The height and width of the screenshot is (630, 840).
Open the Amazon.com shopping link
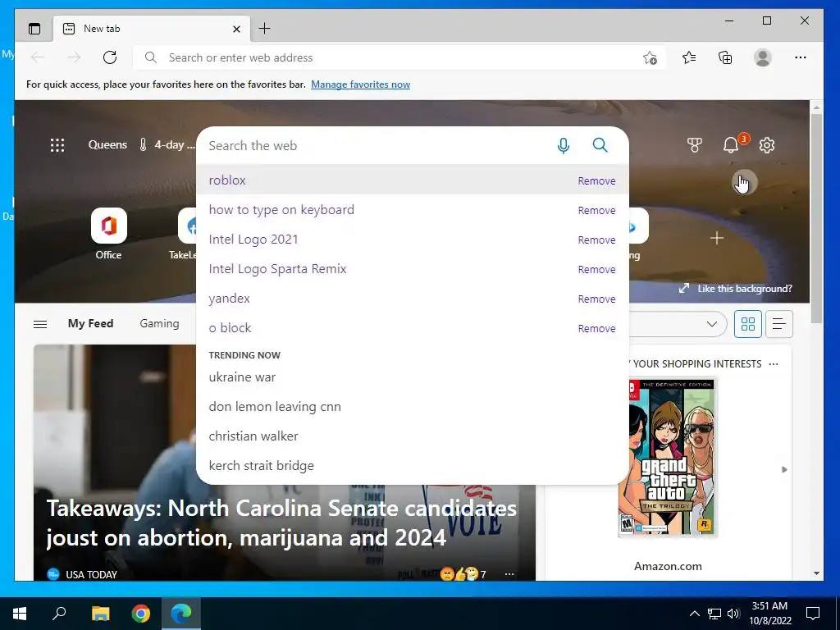668,566
